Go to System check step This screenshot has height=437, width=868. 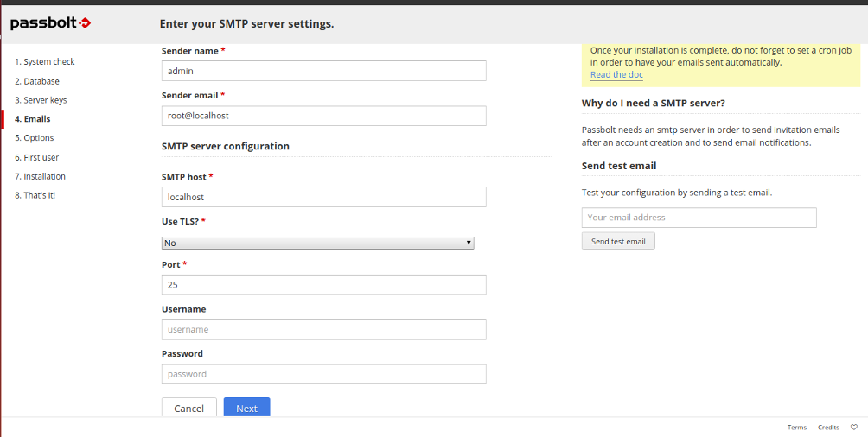click(x=45, y=62)
